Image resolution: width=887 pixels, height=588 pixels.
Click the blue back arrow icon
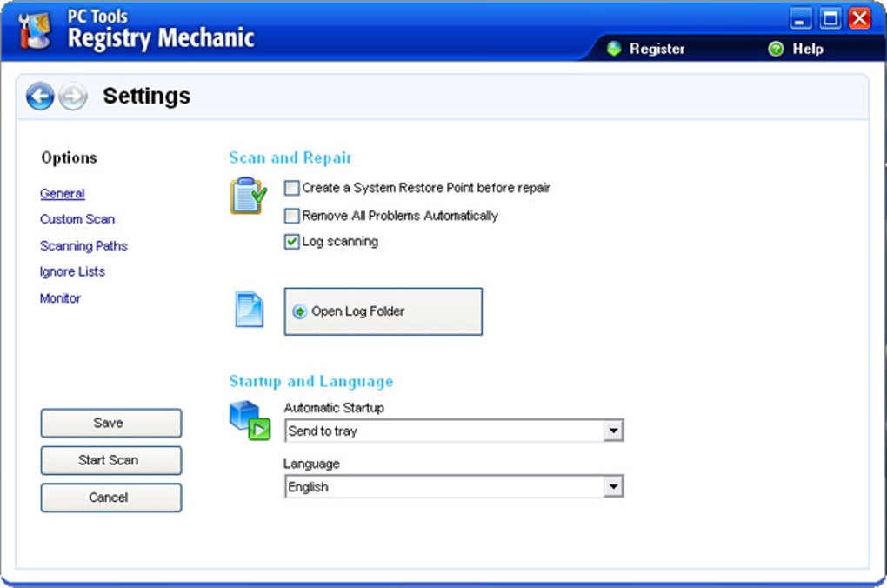coord(40,97)
